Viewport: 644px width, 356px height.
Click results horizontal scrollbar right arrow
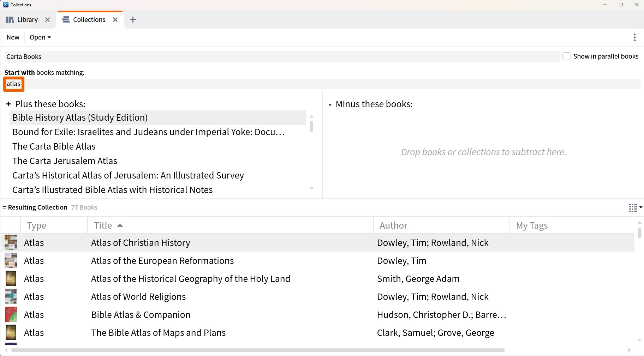coord(629,350)
